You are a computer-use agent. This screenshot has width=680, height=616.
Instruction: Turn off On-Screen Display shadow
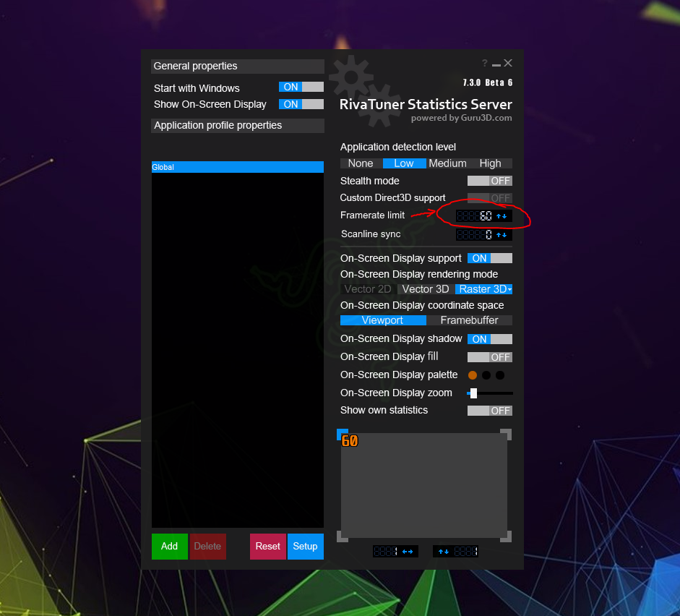490,339
